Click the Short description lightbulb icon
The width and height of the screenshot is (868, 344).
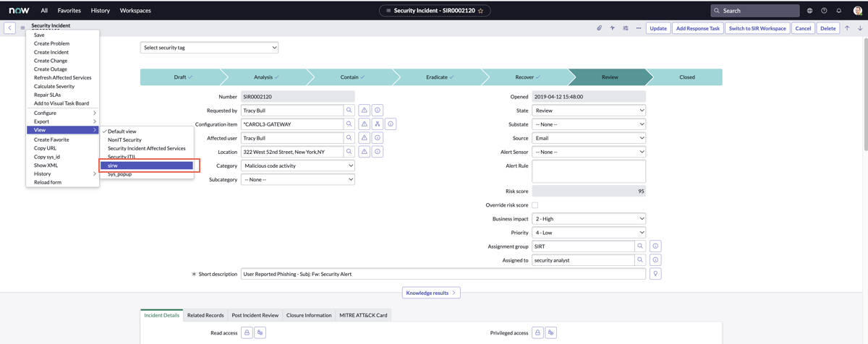[655, 274]
